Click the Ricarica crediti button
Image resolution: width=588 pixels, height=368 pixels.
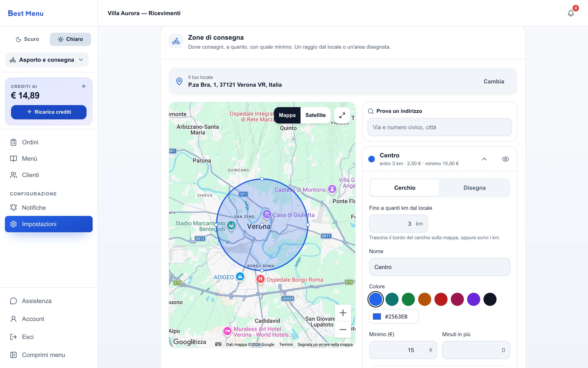[49, 112]
